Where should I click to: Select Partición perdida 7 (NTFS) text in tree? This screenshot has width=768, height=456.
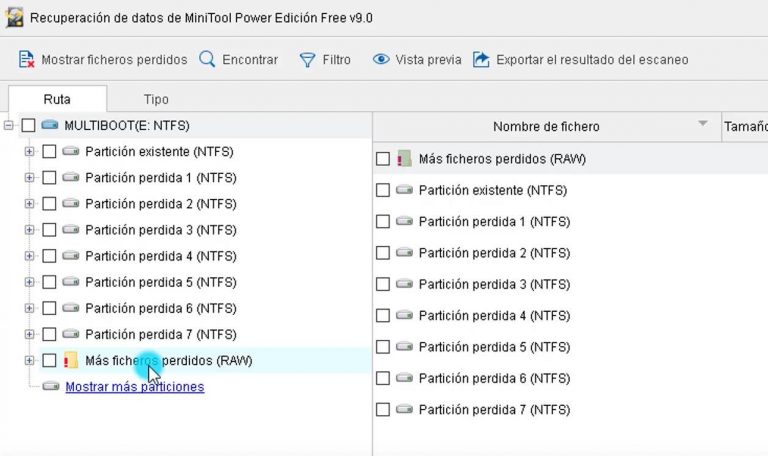coord(161,334)
